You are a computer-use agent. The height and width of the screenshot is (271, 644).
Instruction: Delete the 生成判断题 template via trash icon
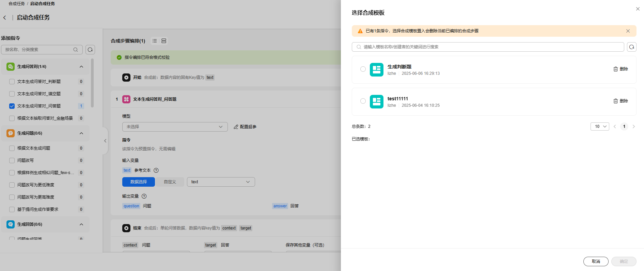pos(616,69)
